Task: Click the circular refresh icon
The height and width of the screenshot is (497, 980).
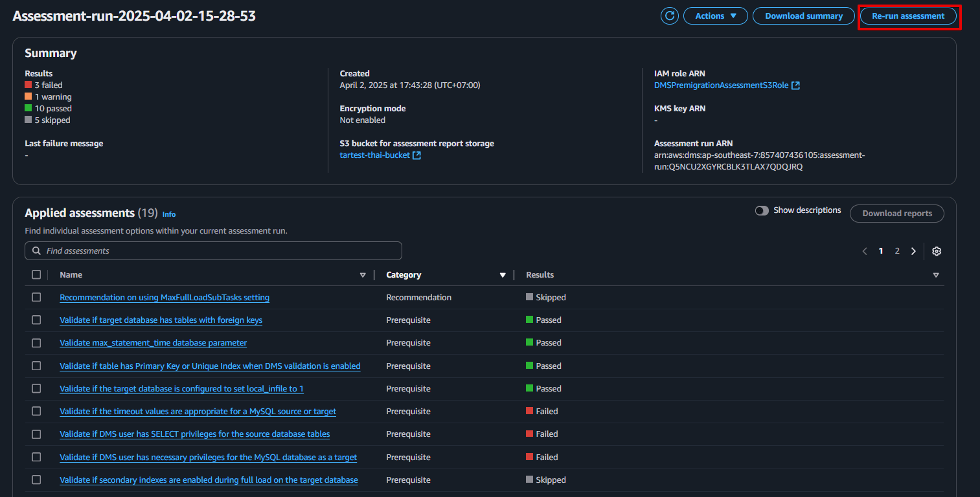Action: click(670, 16)
